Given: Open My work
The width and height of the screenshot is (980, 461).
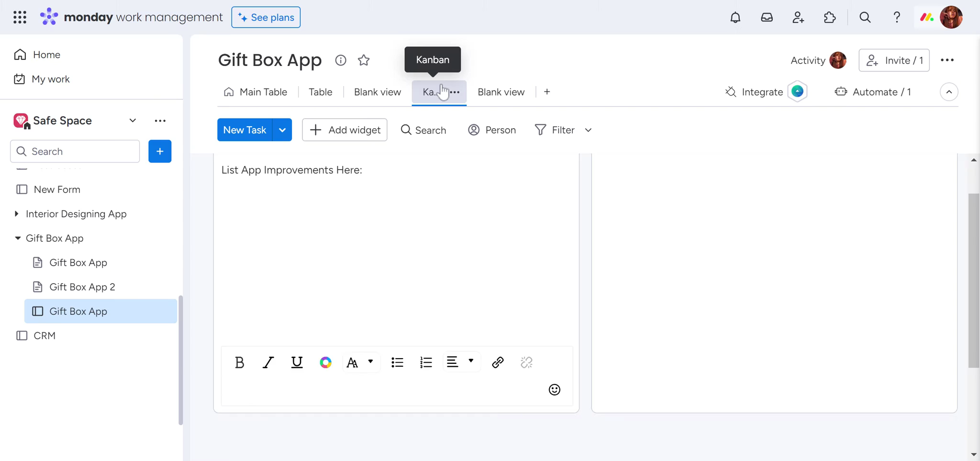Looking at the screenshot, I should pyautogui.click(x=42, y=79).
